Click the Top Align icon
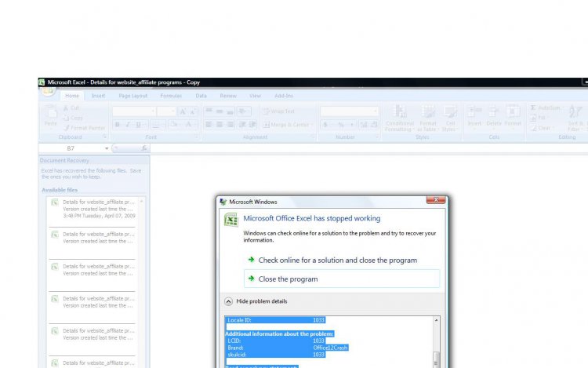The image size is (588, 368). 209,111
